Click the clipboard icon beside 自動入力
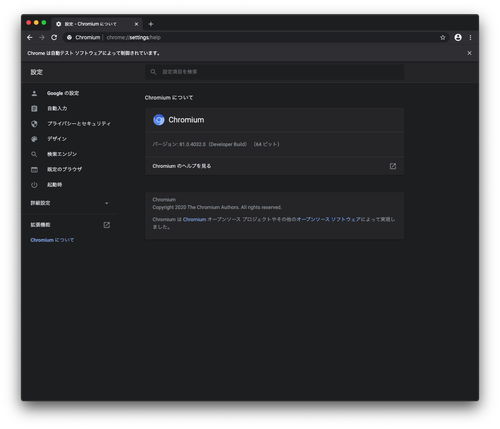Screen dimensions: 500x429 (x=34, y=109)
